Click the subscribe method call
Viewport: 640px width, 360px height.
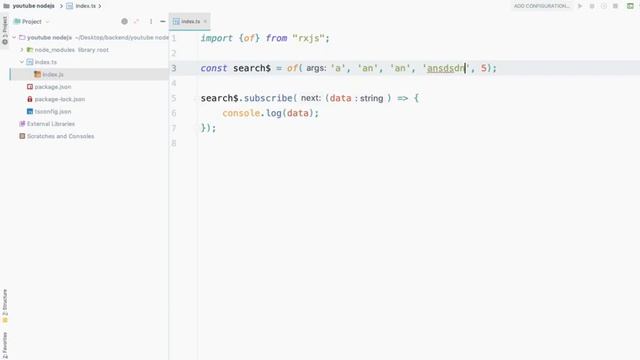pos(268,98)
